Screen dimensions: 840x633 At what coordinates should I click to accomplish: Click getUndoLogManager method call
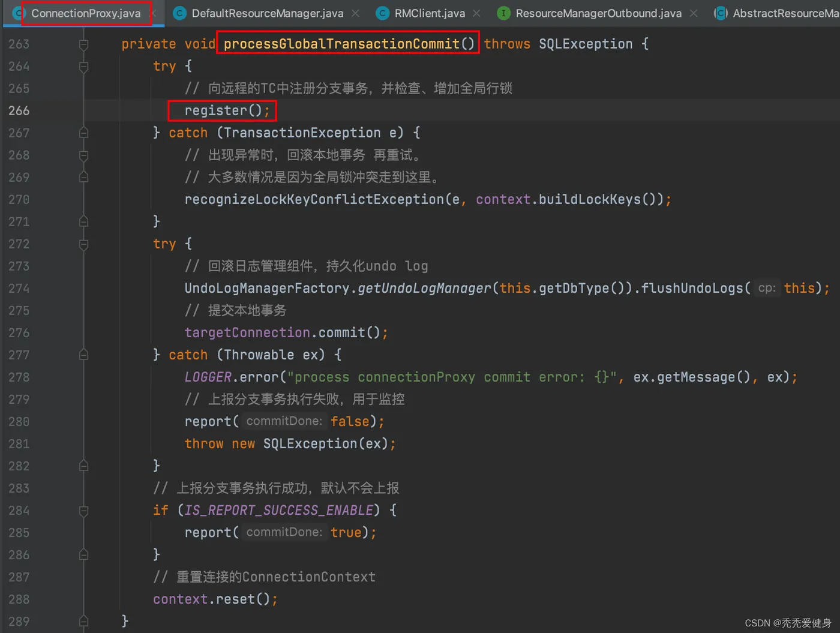tap(425, 288)
